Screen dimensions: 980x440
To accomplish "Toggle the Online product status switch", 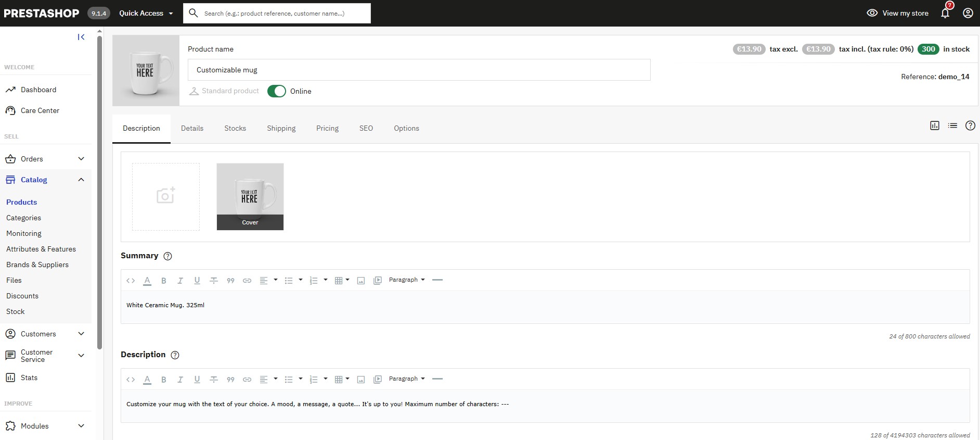I will [277, 91].
